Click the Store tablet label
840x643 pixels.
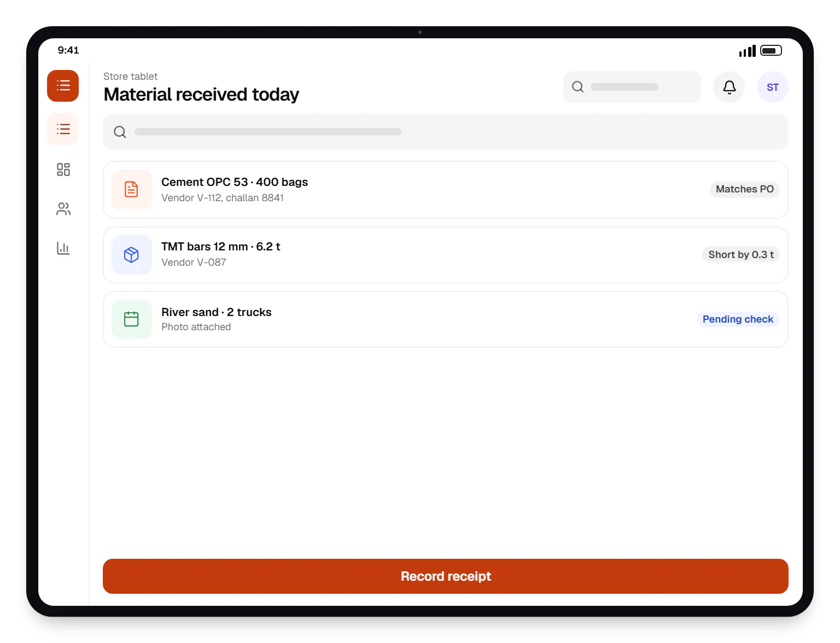click(x=130, y=77)
